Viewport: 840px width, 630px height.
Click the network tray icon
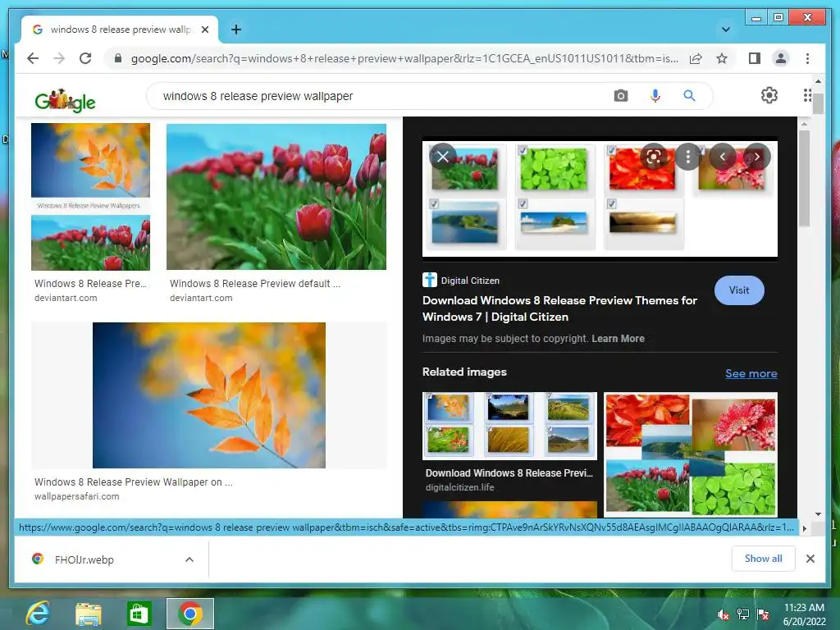(742, 614)
